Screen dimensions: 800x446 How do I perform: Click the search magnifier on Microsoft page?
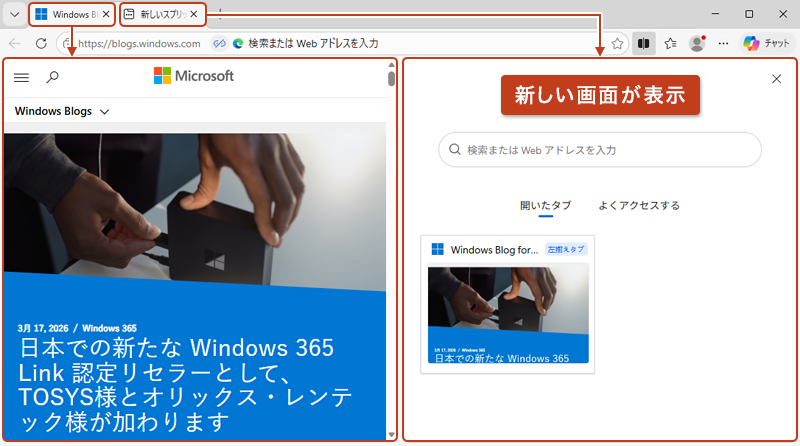click(x=53, y=78)
